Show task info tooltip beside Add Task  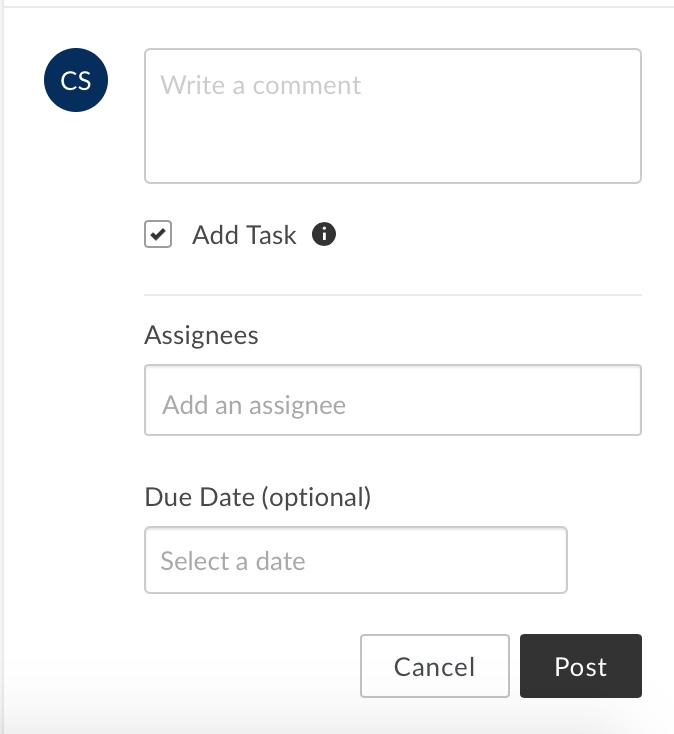point(324,234)
